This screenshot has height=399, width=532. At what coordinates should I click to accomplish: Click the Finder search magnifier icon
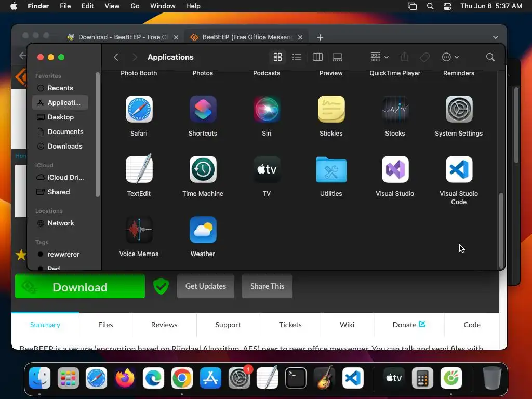click(x=490, y=57)
